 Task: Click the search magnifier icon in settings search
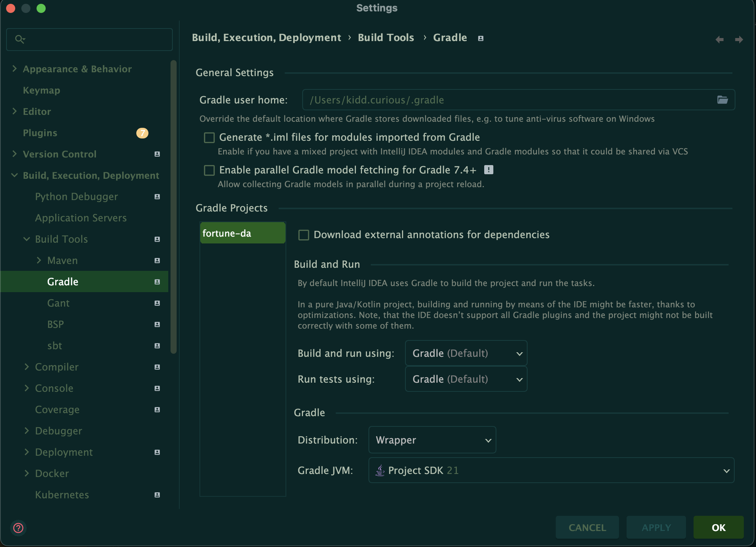click(19, 39)
